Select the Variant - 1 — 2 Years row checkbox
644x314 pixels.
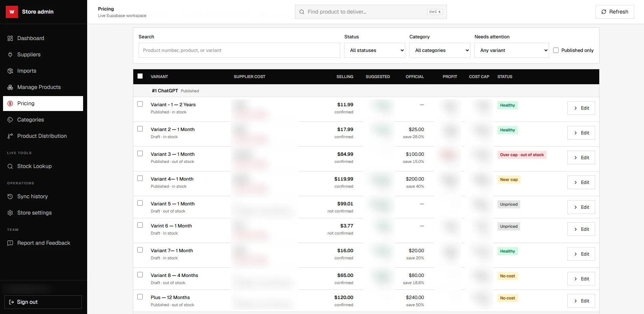pyautogui.click(x=140, y=104)
